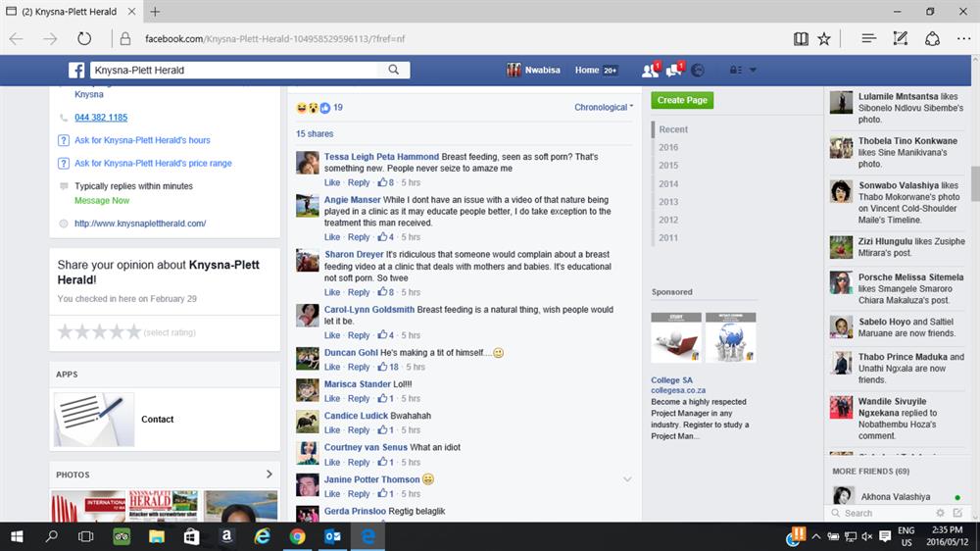The width and height of the screenshot is (980, 551).
Task: Click browser Forward arrow
Action: 50,39
